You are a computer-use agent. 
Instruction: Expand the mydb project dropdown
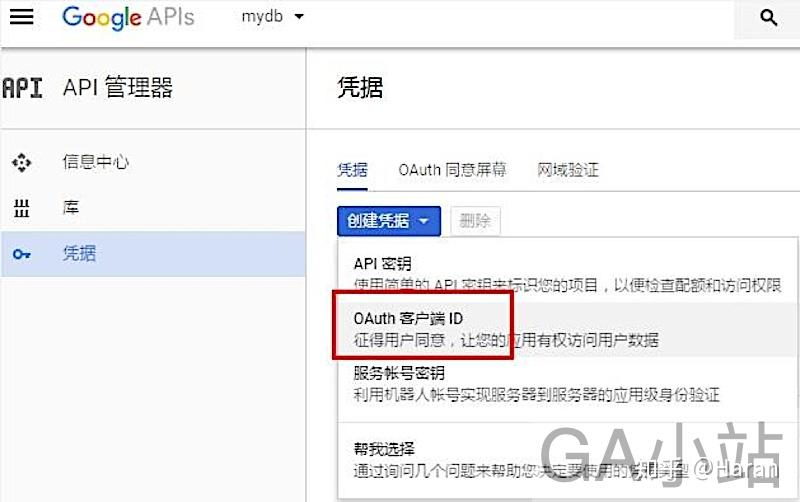273,16
